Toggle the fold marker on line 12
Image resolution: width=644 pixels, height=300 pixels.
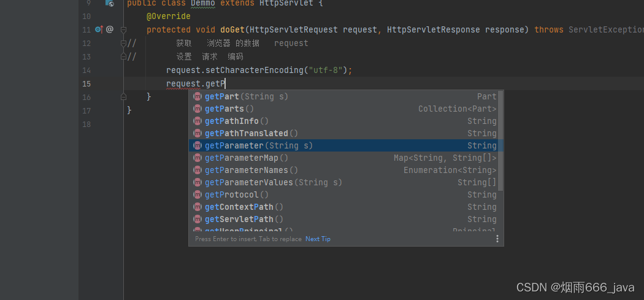(124, 43)
